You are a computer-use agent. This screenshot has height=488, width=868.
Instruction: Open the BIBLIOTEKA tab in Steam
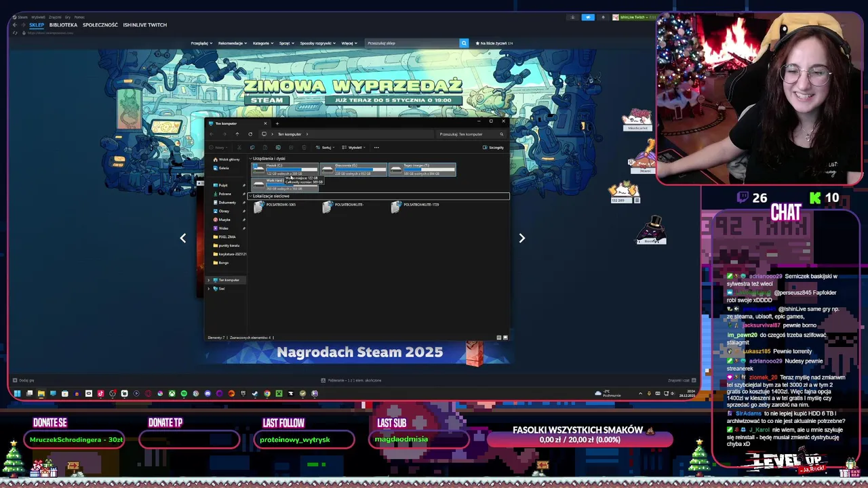point(63,25)
